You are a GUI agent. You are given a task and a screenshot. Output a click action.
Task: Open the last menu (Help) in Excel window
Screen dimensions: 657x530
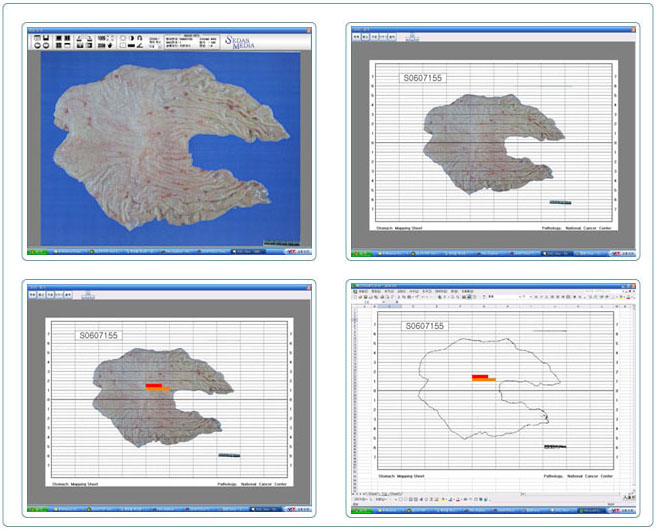point(468,292)
